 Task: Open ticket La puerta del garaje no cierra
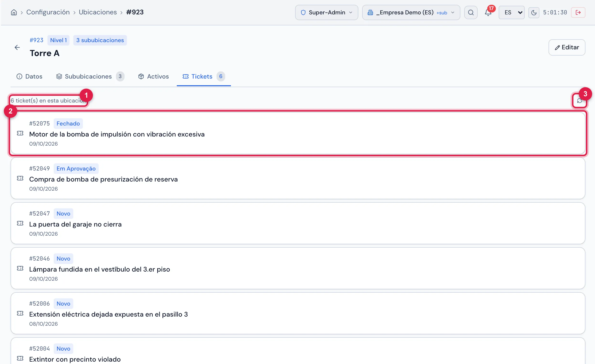(x=298, y=223)
